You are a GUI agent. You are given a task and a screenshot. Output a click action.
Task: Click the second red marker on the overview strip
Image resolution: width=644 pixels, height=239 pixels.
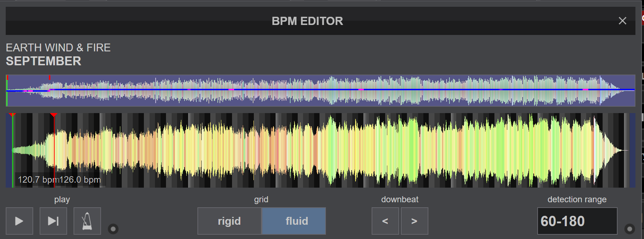(50, 77)
